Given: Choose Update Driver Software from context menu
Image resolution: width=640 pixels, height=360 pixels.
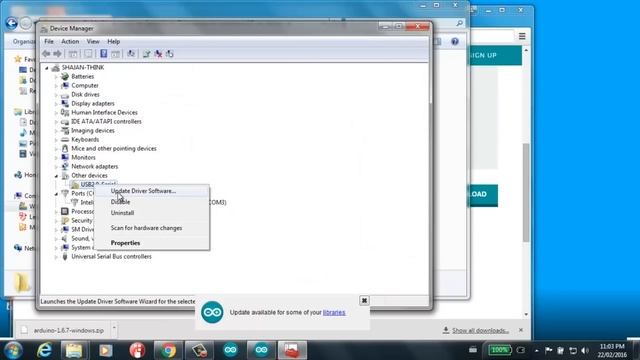Looking at the screenshot, I should [152, 191].
